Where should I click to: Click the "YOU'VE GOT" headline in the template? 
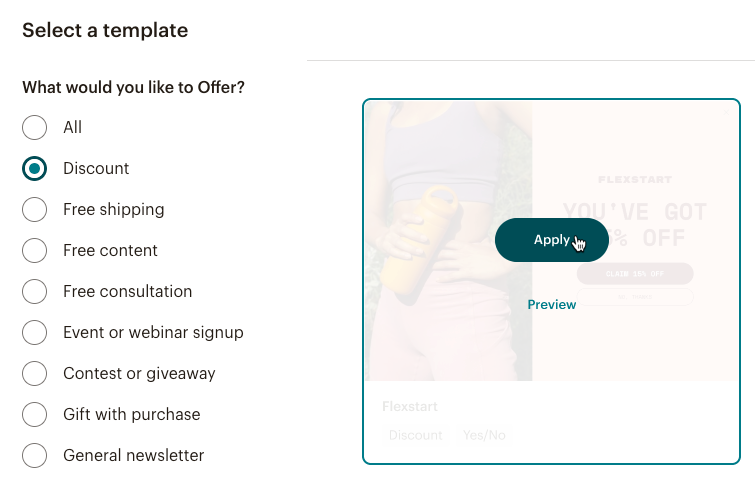(635, 211)
